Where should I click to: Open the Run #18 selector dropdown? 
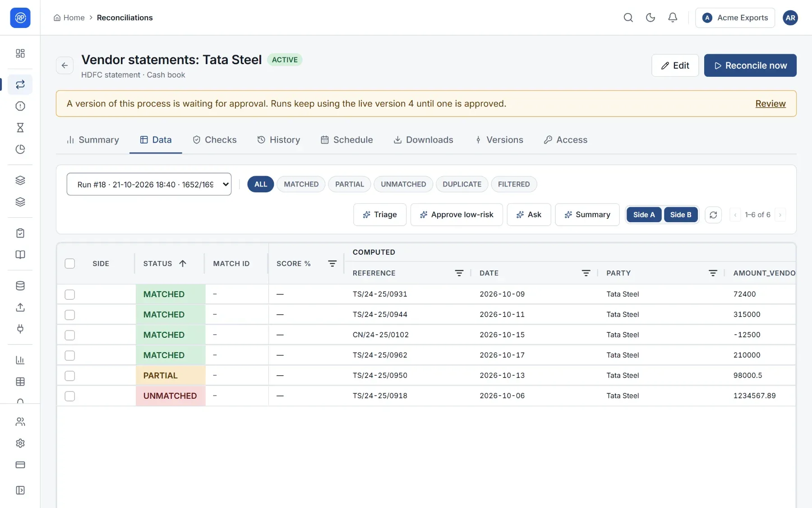pyautogui.click(x=149, y=184)
